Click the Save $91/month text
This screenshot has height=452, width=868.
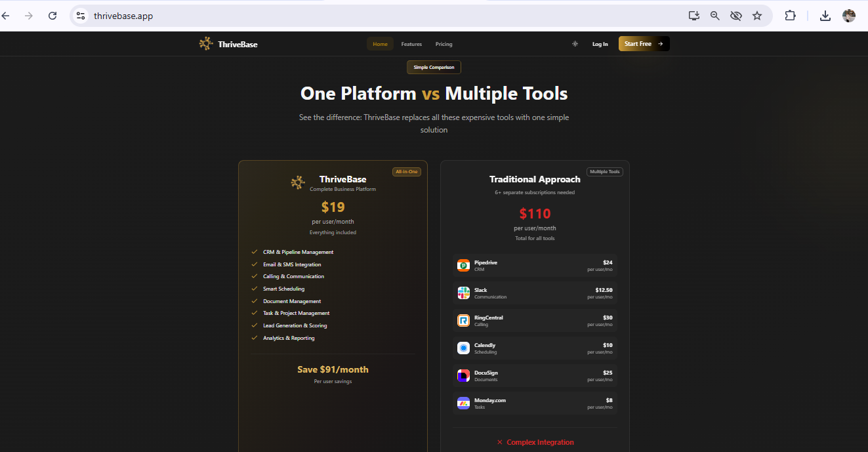click(333, 369)
